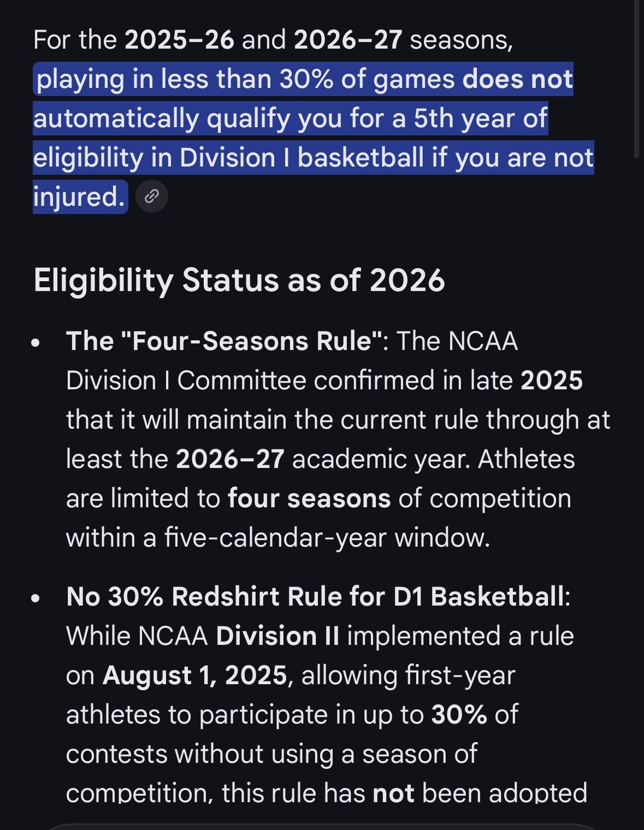Click the bold "2026–27" before "academic year"
644x830 pixels.
point(230,459)
